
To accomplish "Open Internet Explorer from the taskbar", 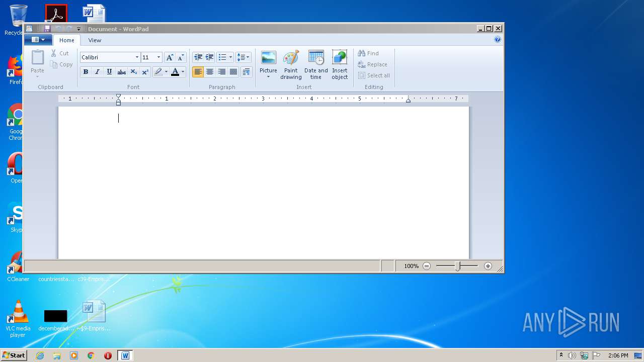I will pos(40,355).
